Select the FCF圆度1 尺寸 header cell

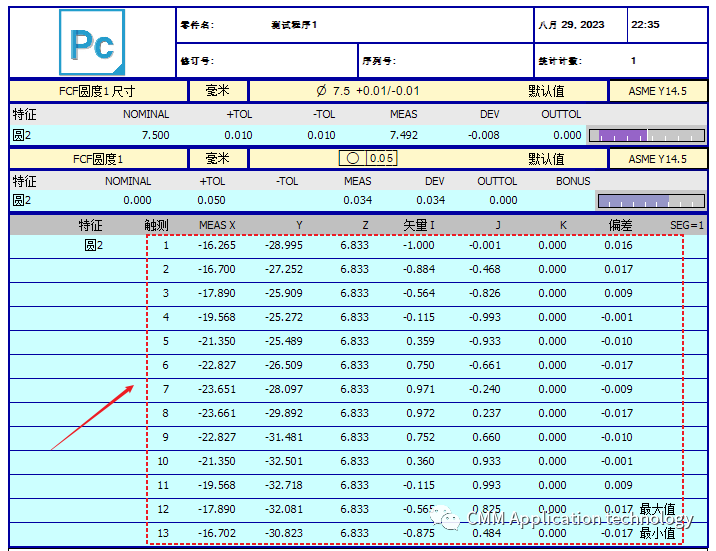(x=97, y=91)
